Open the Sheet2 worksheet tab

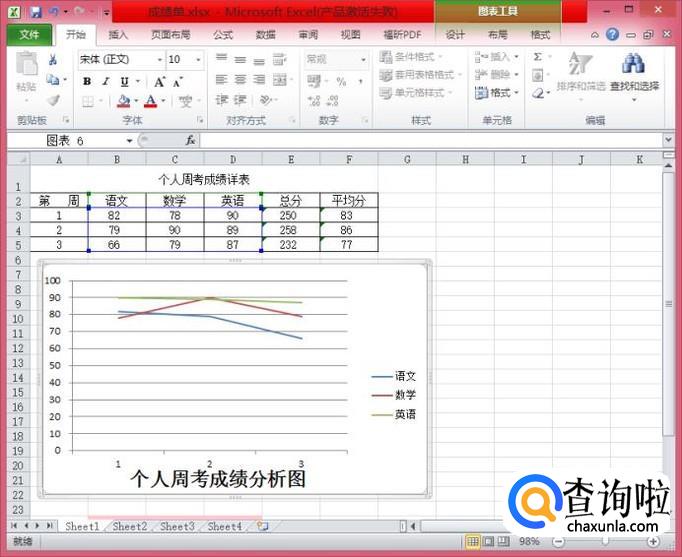(x=129, y=526)
